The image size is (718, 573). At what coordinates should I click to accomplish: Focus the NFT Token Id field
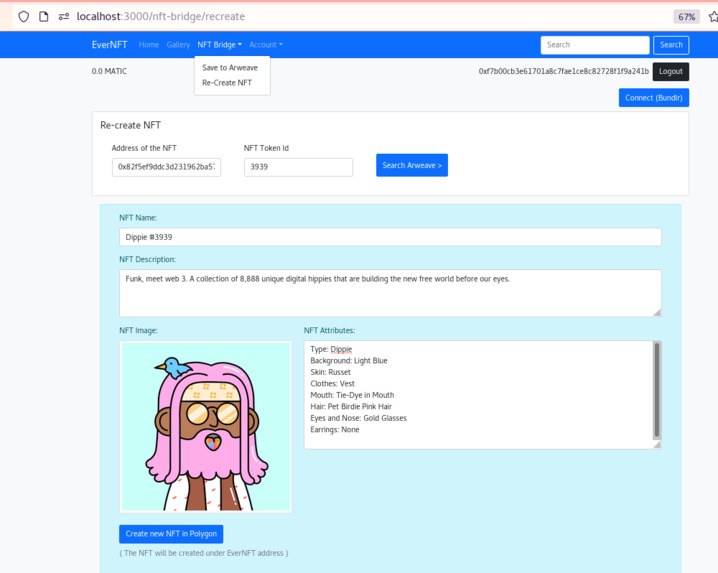[x=298, y=167]
